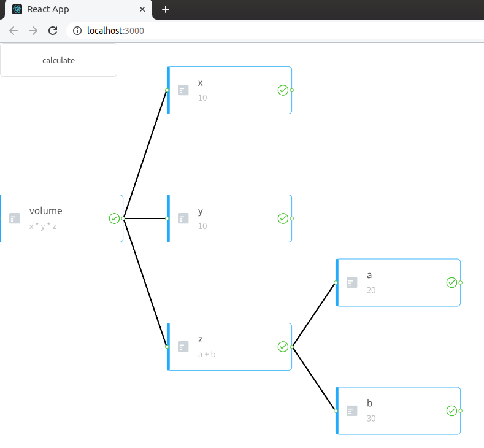The image size is (484, 448).
Task: Click the localhost:3000 address bar
Action: tap(275, 31)
